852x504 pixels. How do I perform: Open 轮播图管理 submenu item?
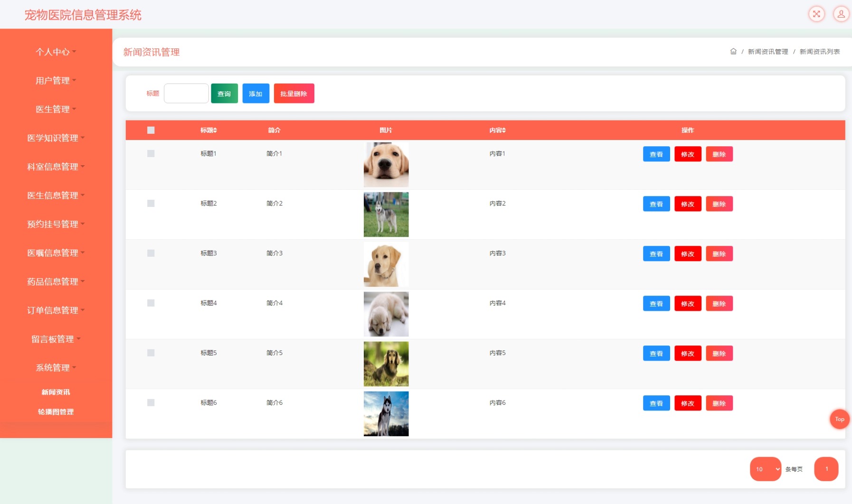pos(56,412)
